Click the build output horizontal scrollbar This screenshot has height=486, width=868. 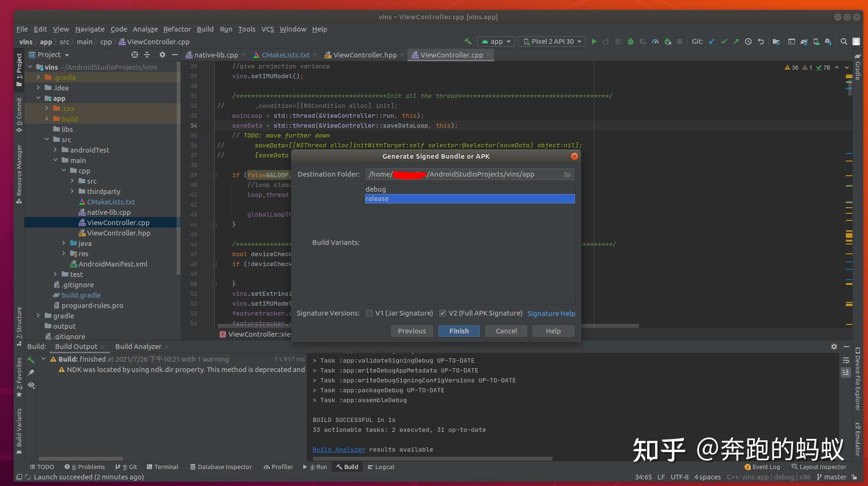tap(432, 458)
